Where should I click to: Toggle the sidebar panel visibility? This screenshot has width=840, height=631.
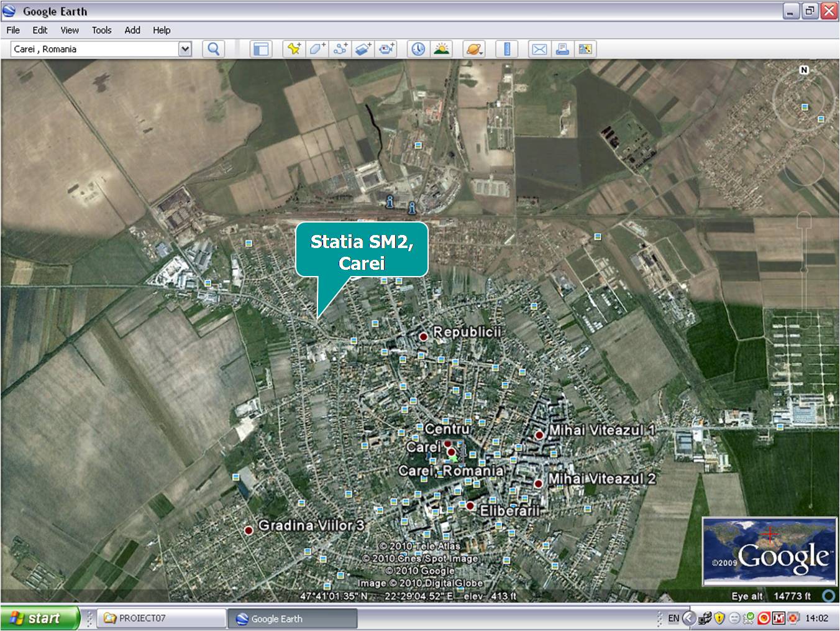(x=261, y=49)
